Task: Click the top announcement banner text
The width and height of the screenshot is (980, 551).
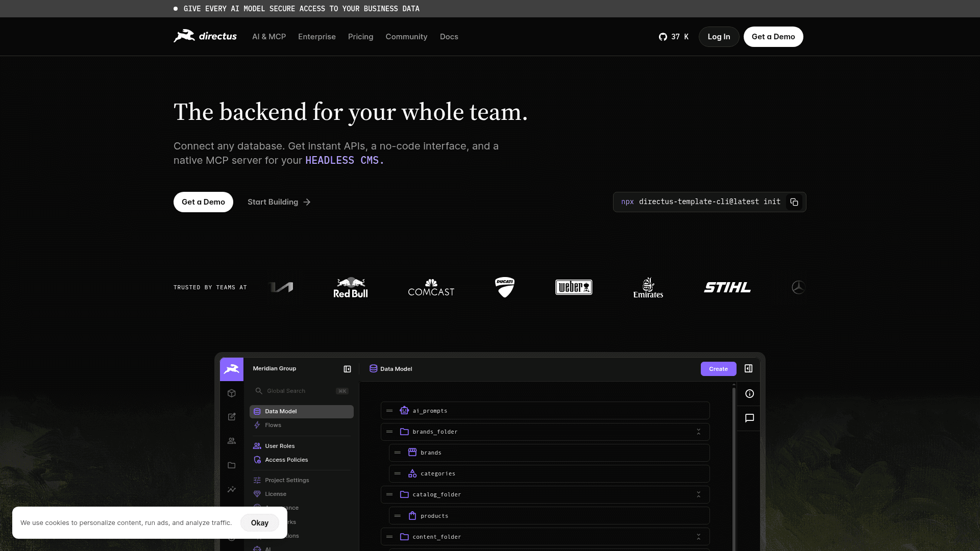Action: click(302, 9)
